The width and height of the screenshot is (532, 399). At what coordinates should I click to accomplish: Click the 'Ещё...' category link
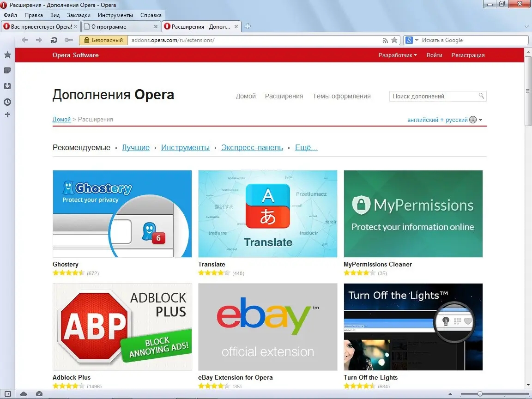pyautogui.click(x=306, y=148)
